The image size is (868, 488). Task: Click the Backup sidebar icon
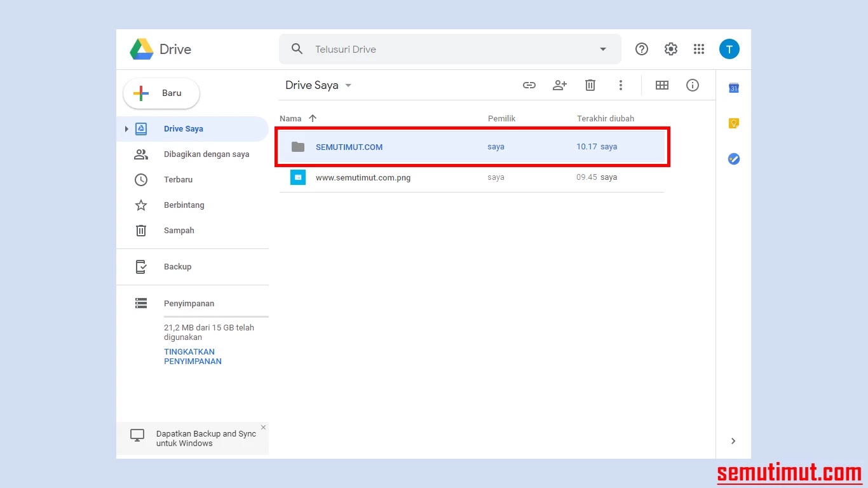click(x=141, y=267)
